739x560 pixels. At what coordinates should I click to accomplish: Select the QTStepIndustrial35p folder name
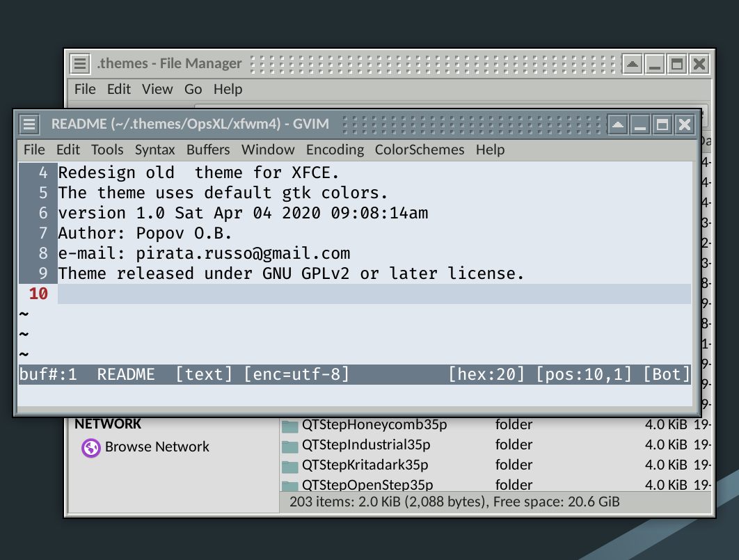[366, 445]
